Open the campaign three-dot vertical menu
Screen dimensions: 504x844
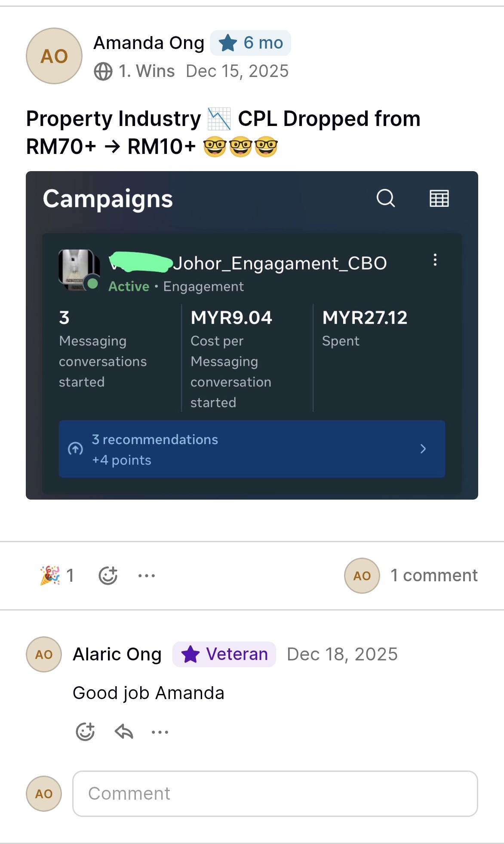click(435, 260)
